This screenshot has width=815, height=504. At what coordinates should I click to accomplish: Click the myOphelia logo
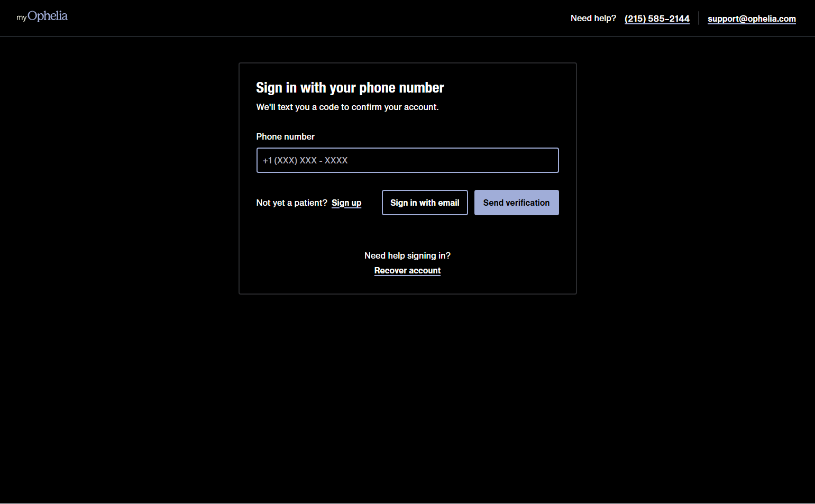point(42,16)
